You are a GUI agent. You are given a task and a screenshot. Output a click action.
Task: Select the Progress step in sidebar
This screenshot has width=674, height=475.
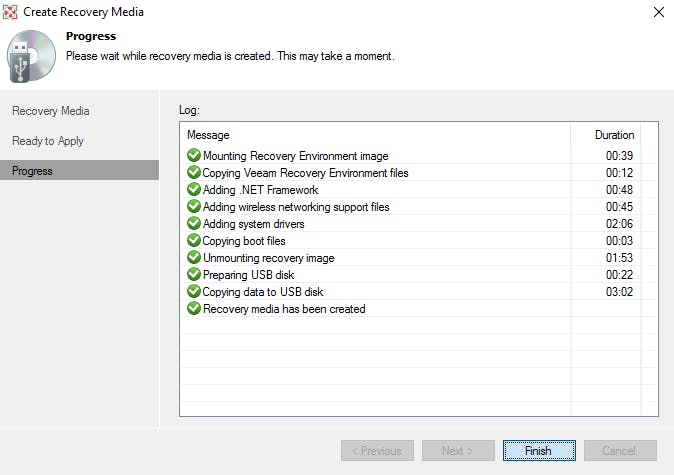tap(33, 171)
